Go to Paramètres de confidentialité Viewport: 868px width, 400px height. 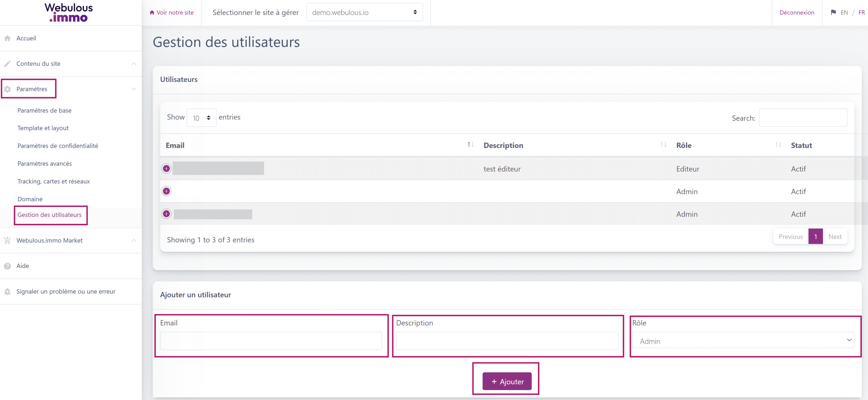58,146
